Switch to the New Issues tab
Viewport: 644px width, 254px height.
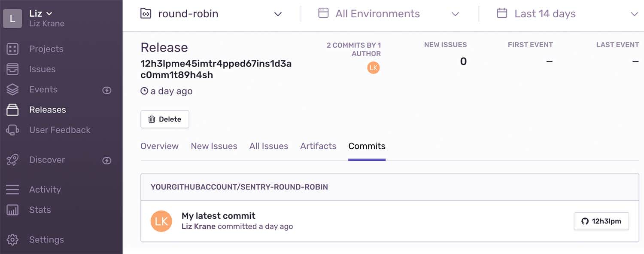click(x=214, y=146)
